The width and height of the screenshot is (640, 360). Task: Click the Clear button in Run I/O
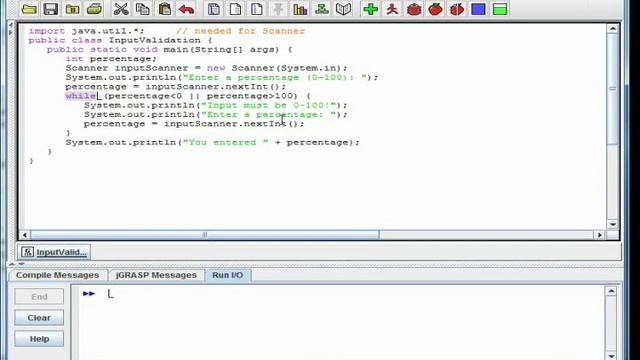click(39, 318)
